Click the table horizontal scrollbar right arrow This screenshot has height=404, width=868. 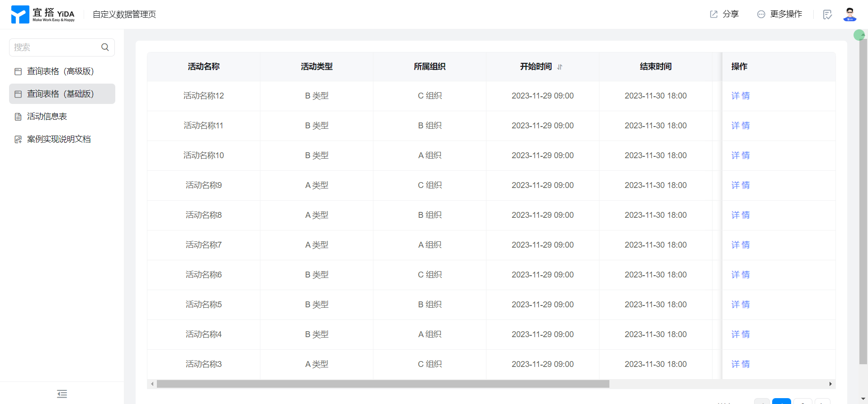coord(830,384)
